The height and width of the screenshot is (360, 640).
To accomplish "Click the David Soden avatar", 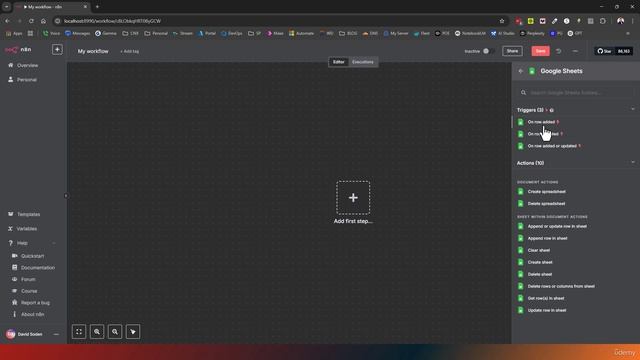I will (11, 334).
